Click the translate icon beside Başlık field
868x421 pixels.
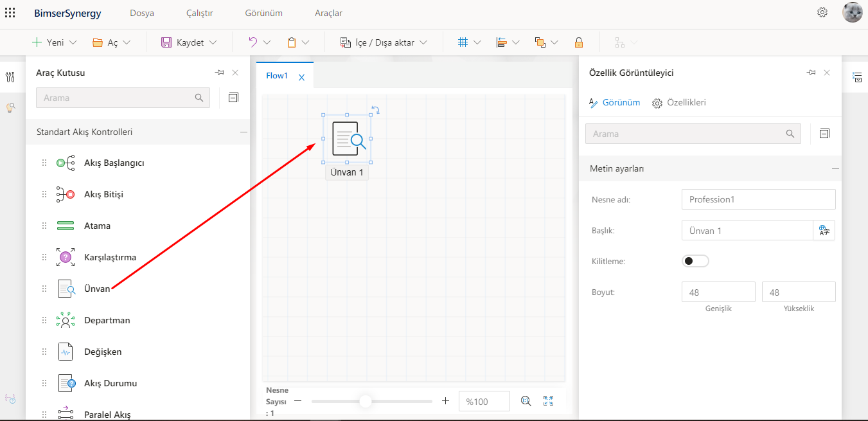coord(824,231)
